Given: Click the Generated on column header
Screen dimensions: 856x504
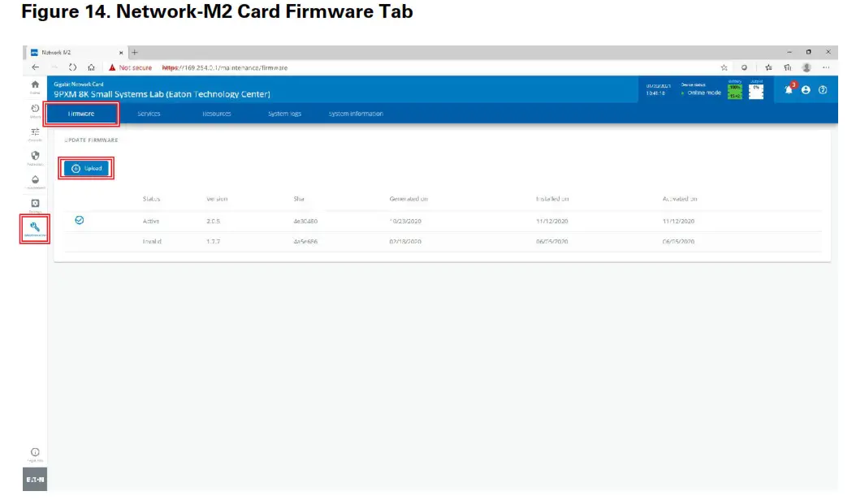Looking at the screenshot, I should coord(409,199).
